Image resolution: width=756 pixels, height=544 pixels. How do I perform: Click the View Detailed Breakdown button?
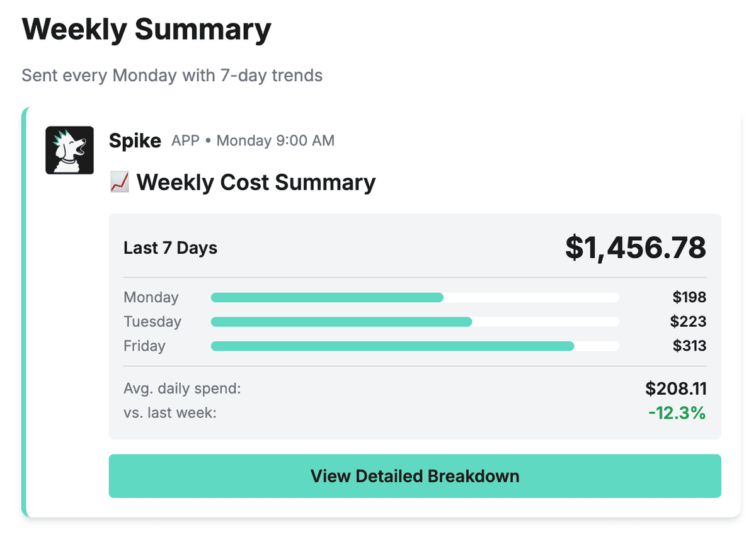415,476
